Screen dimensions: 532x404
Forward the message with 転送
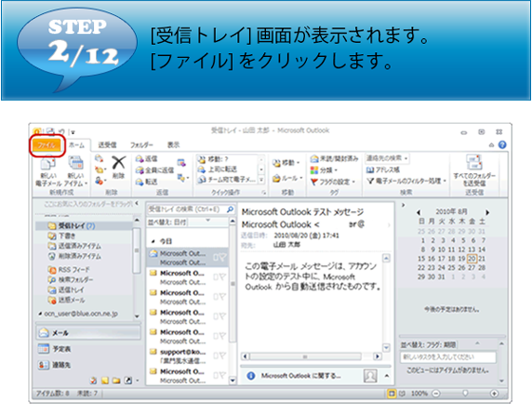[146, 182]
